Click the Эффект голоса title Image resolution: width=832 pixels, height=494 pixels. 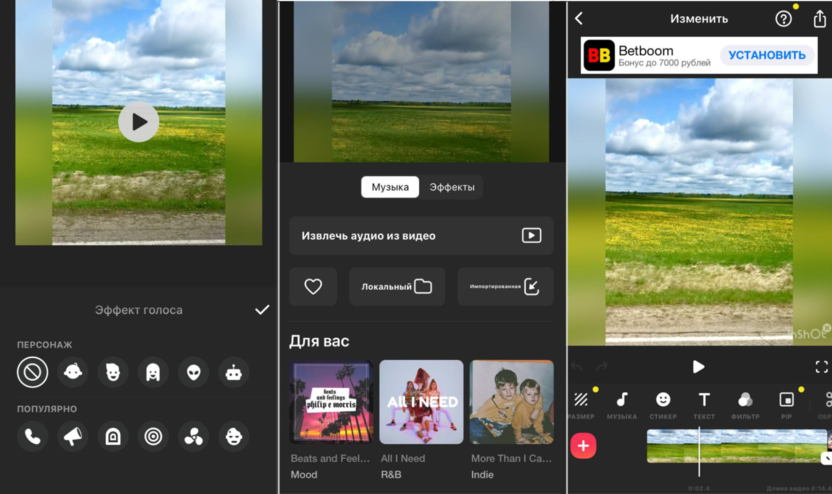coord(138,310)
